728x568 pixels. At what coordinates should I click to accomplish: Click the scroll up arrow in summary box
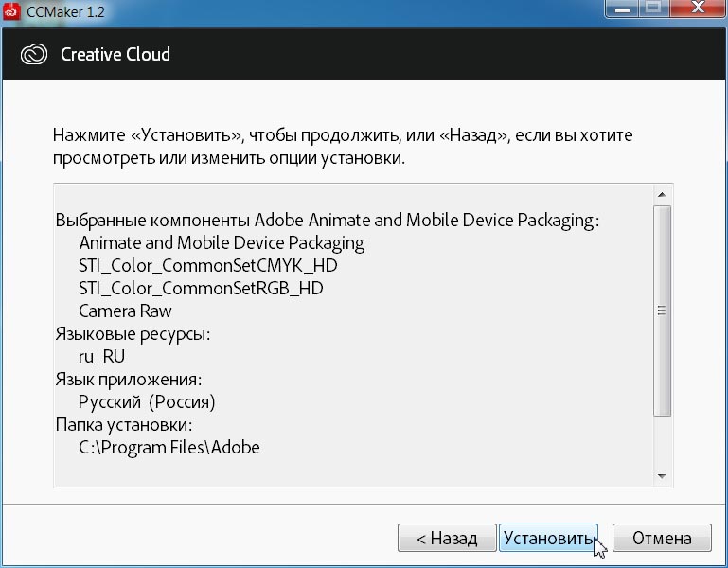coord(662,195)
